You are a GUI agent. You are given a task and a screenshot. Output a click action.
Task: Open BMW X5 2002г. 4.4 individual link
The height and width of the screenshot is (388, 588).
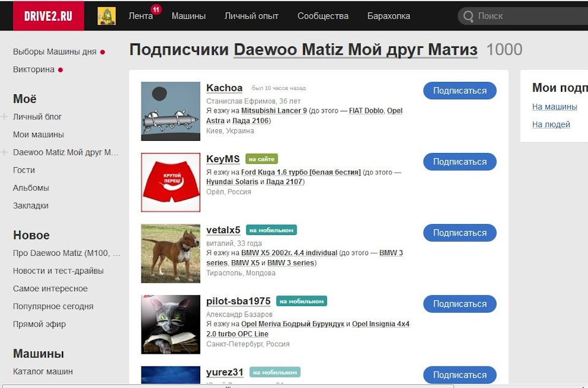pyautogui.click(x=289, y=253)
